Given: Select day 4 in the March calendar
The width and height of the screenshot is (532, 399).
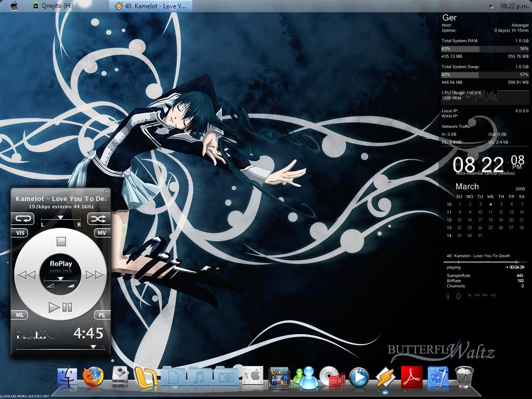Looking at the screenshot, I should pos(490,204).
